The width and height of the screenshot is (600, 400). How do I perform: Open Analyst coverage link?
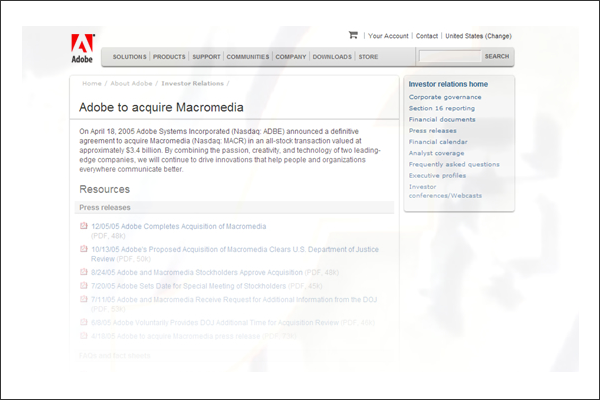[x=436, y=153]
